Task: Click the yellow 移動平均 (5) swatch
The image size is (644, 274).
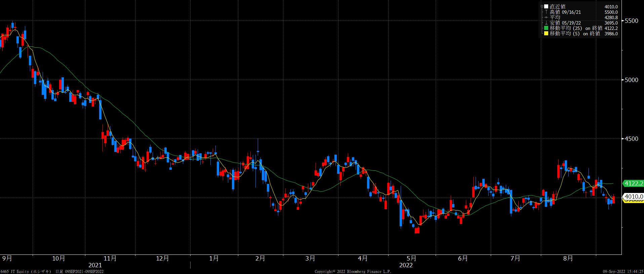Action: pos(546,34)
